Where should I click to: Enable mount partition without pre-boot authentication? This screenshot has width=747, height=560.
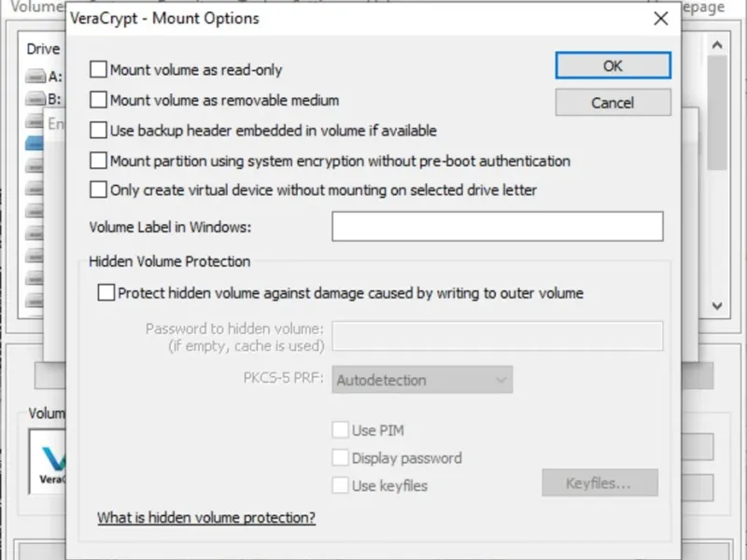pos(98,161)
